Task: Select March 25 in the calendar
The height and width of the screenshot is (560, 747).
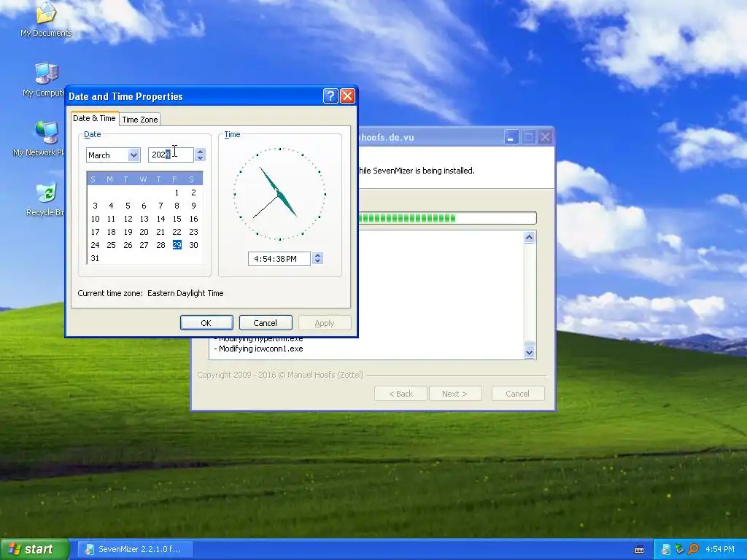Action: tap(111, 245)
